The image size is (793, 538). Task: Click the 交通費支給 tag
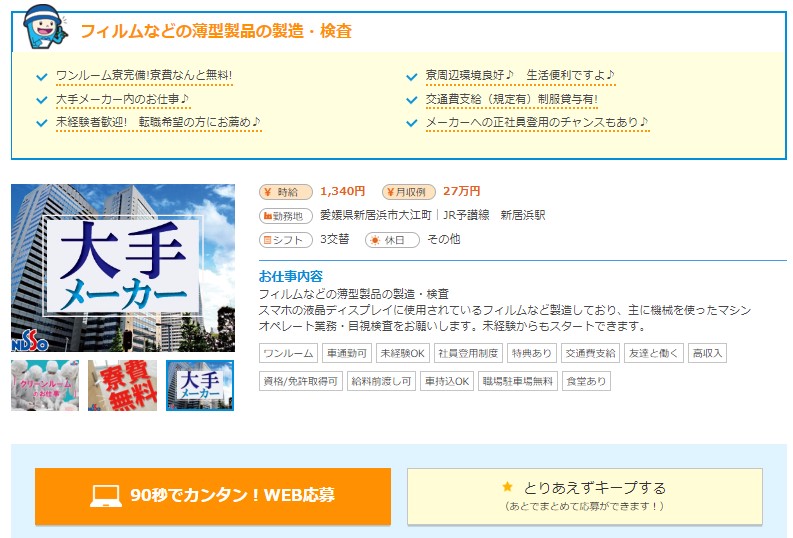point(588,353)
